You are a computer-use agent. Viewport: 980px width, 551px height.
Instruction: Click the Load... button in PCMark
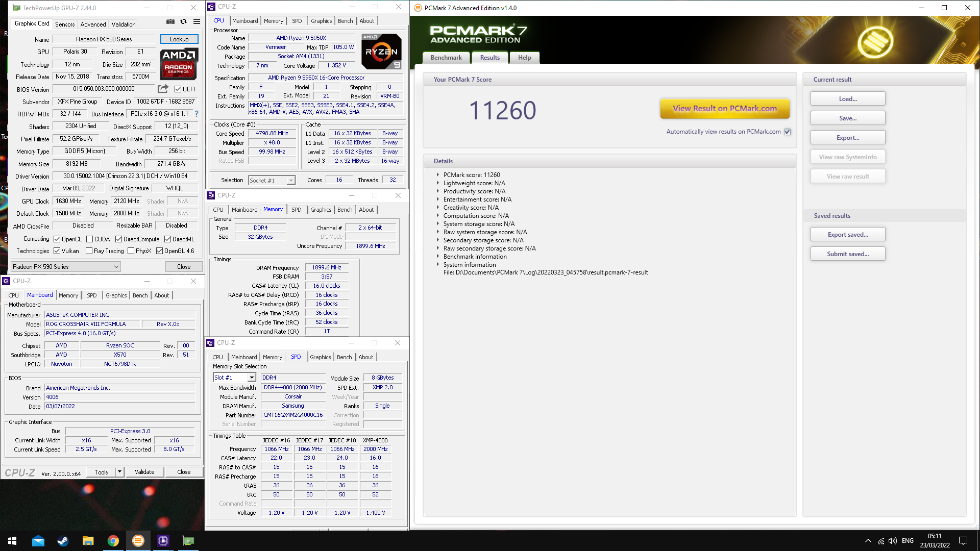click(848, 99)
